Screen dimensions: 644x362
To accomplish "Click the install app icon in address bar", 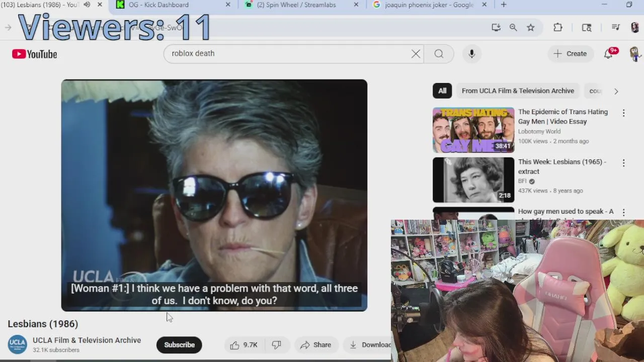I will click(496, 28).
